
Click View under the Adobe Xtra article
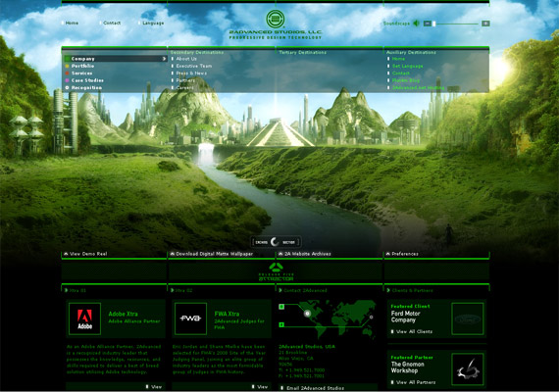[154, 387]
